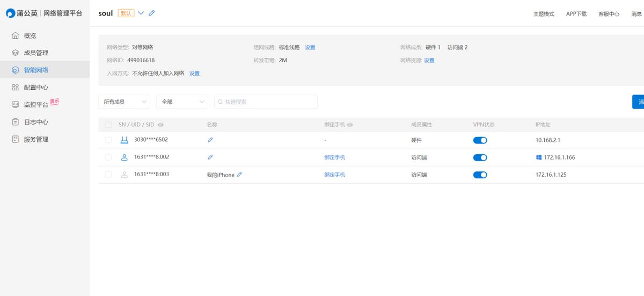Expand the 全部 filter dropdown

182,102
